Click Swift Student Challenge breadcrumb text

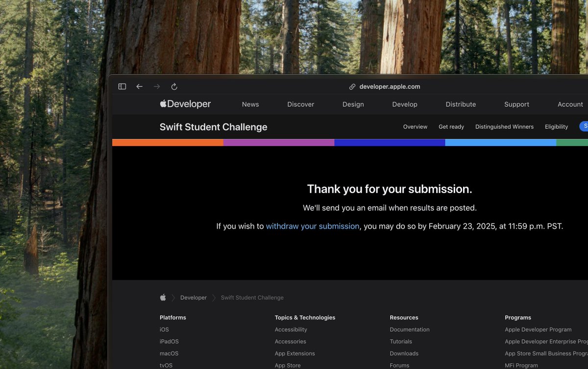coord(252,298)
